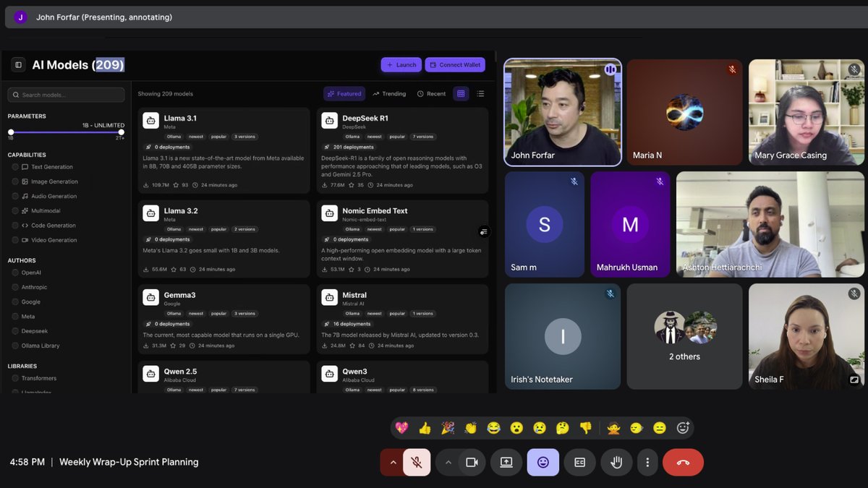Select the Featured tab
Screen dimensions: 868x488
[344, 93]
